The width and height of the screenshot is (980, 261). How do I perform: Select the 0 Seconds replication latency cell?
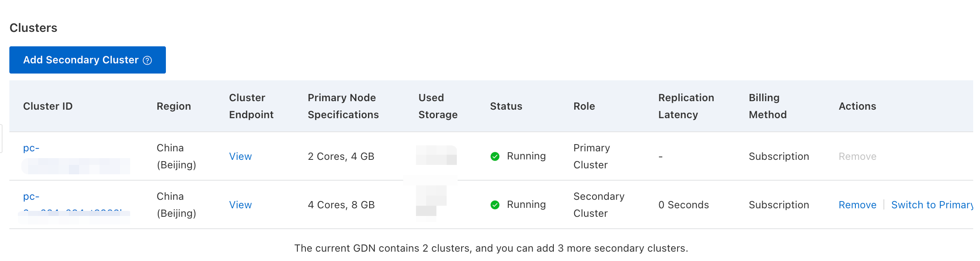pos(683,205)
